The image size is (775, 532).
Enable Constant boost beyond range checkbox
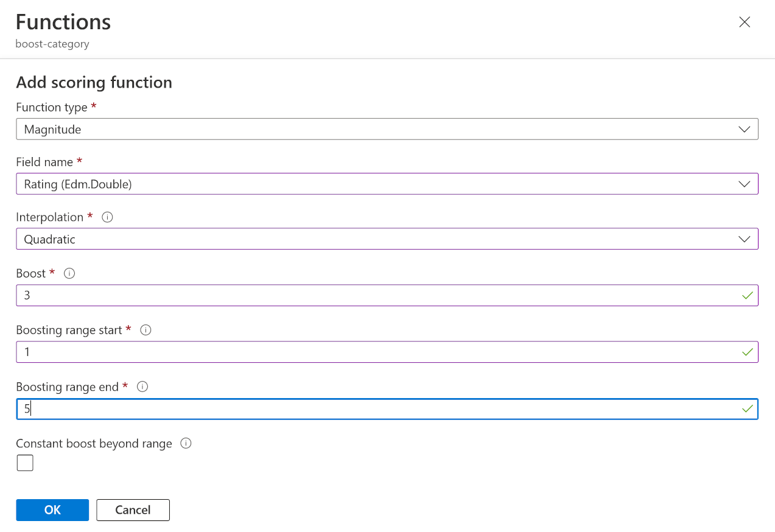[25, 463]
